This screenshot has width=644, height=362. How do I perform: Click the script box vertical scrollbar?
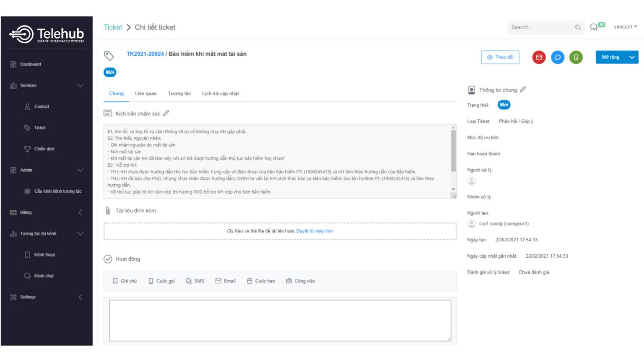pos(453,151)
